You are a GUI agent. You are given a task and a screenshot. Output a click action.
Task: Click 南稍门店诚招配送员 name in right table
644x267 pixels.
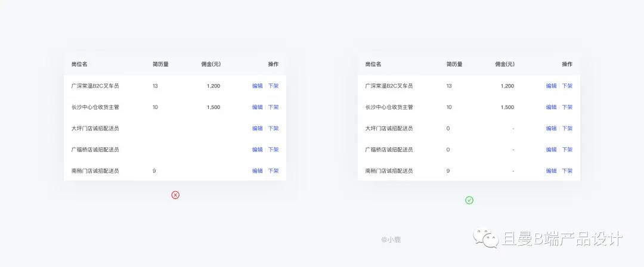click(389, 171)
